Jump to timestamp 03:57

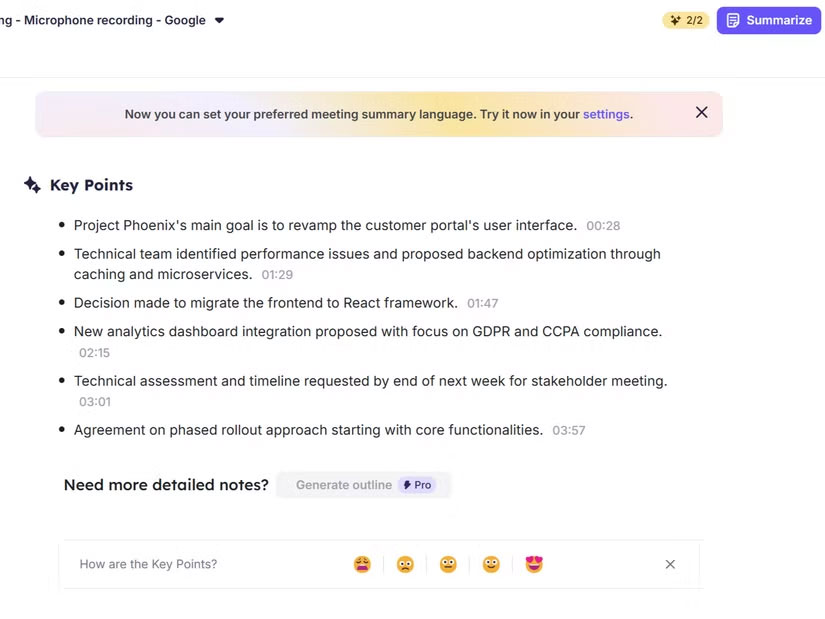(x=568, y=431)
